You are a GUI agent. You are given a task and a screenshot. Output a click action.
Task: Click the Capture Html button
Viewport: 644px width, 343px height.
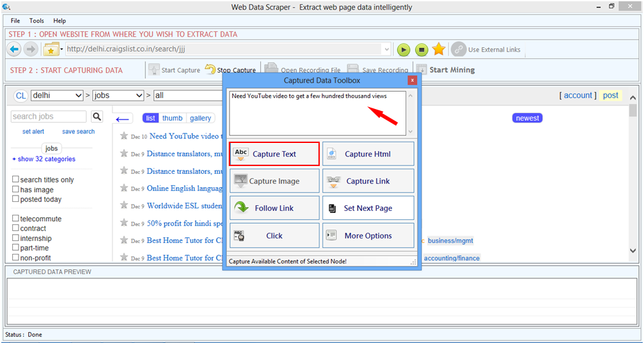pyautogui.click(x=368, y=154)
